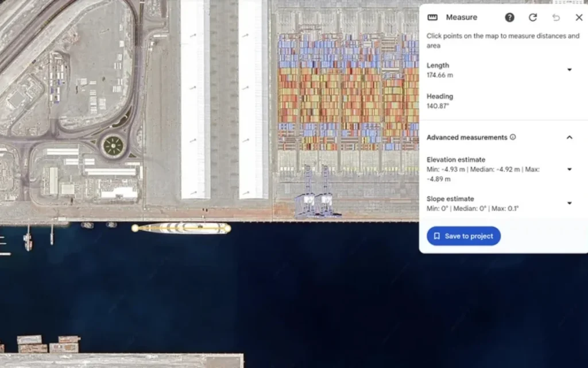Click the Save to project button

[x=463, y=236]
